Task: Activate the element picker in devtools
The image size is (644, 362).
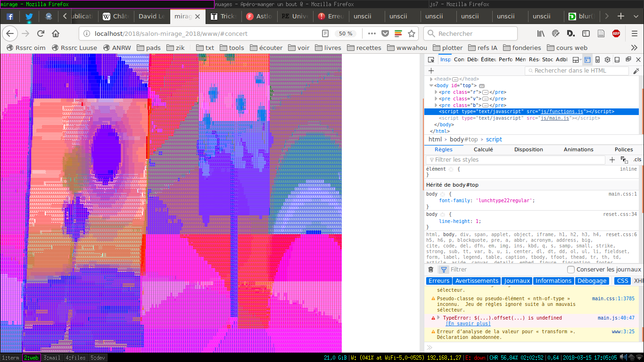Action: click(x=431, y=60)
